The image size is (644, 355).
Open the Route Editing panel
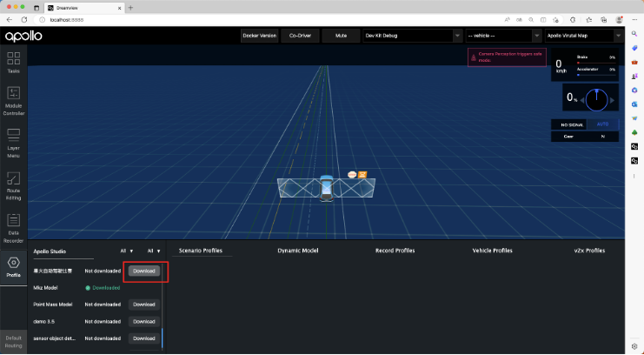click(14, 186)
